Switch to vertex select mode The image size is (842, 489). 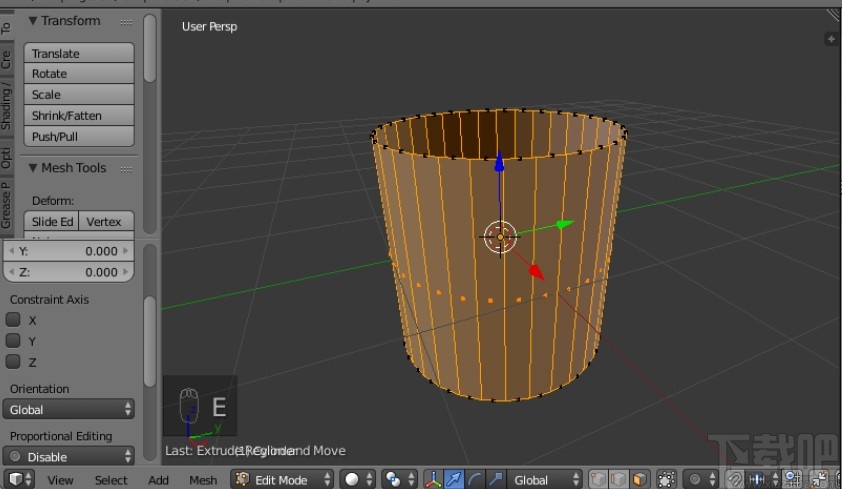597,479
